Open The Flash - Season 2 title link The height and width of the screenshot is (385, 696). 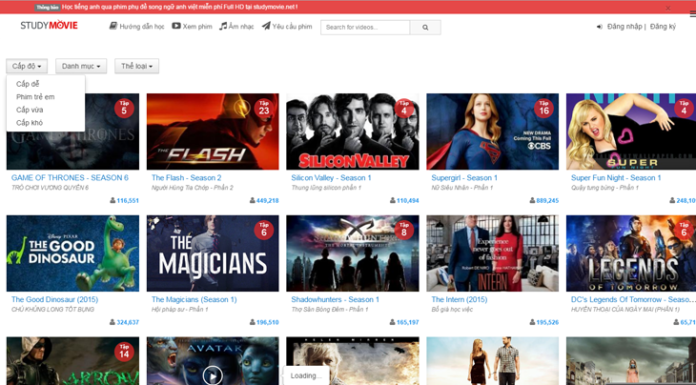coord(186,178)
